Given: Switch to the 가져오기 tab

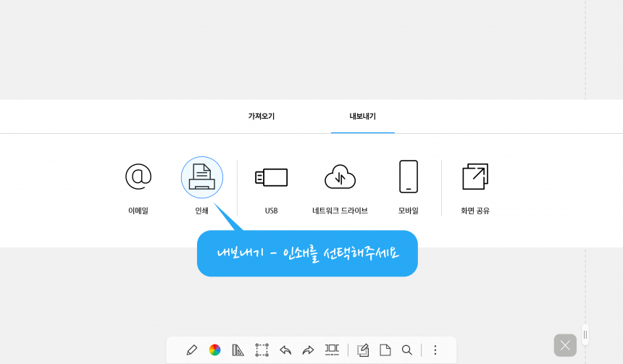Looking at the screenshot, I should [x=262, y=117].
